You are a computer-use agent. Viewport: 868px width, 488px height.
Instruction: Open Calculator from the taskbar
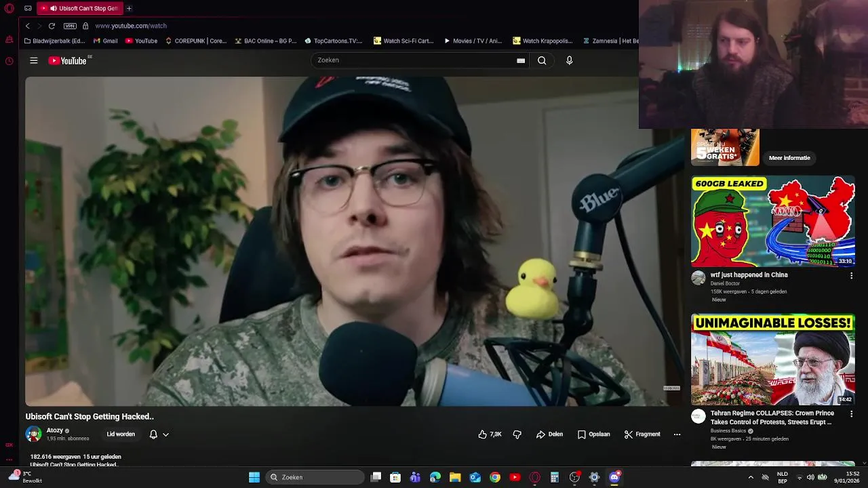coord(554,477)
